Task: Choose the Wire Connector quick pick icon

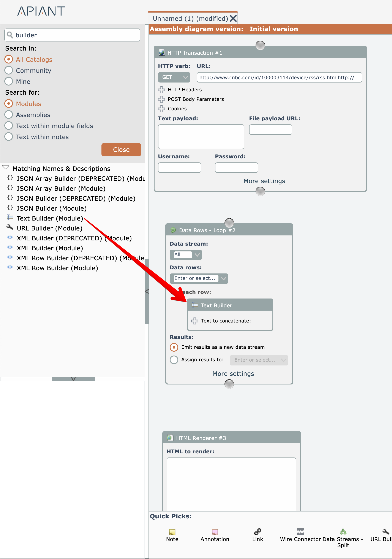Action: 300,532
